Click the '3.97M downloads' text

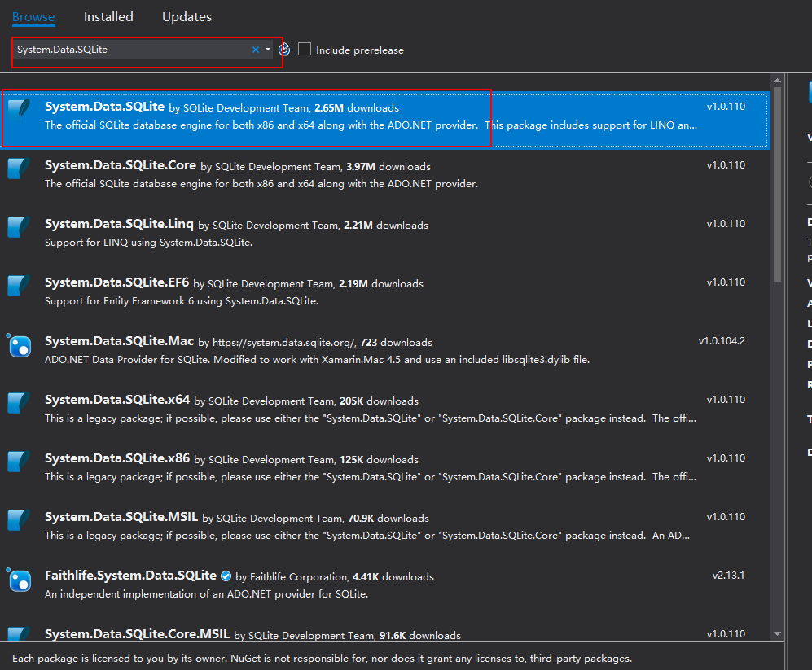tap(388, 167)
